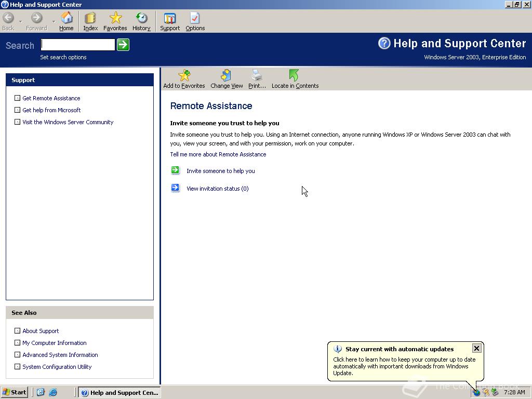Open Favorites star in top toolbar

point(115,18)
